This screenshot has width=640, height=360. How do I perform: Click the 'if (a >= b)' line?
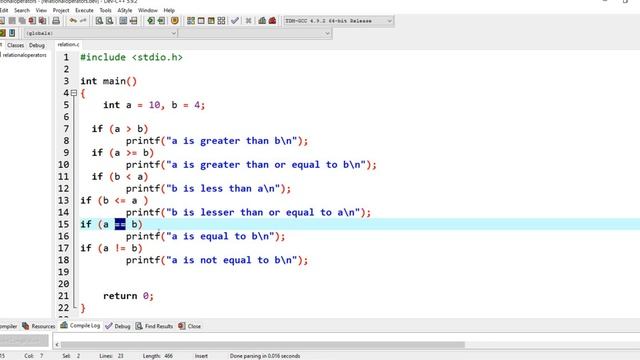(122, 153)
